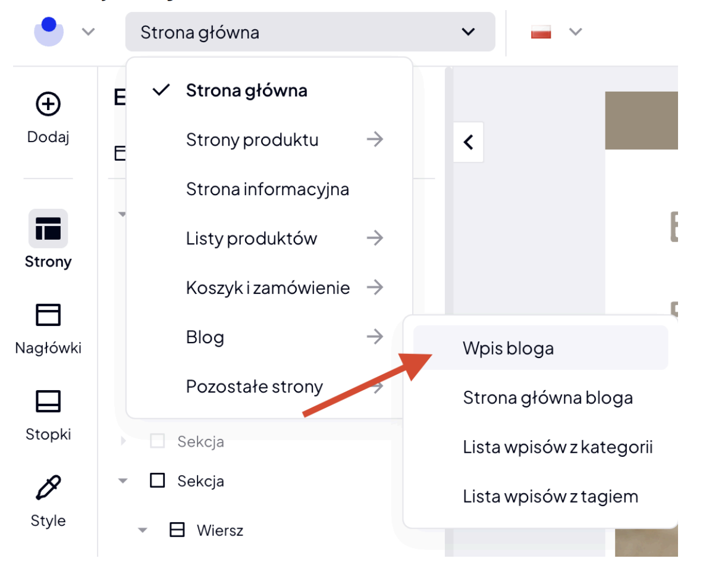728x571 pixels.
Task: Open the Strony sidebar section
Action: [x=48, y=239]
